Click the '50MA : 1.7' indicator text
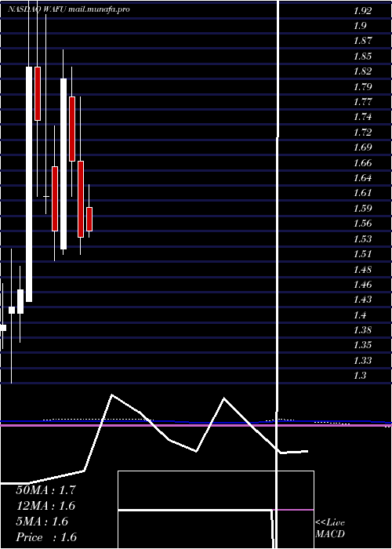The width and height of the screenshot is (392, 549). [45, 490]
